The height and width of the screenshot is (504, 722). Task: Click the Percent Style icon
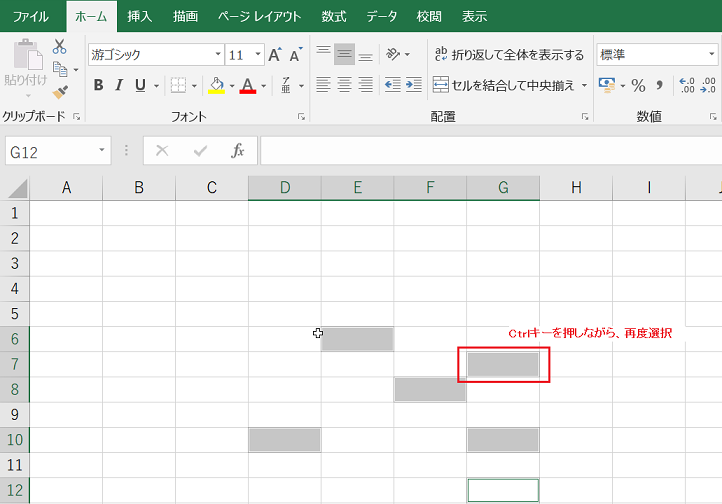tap(638, 86)
